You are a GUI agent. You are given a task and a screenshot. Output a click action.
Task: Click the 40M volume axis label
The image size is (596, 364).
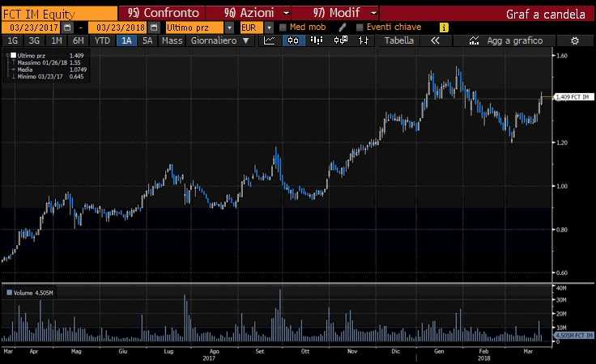pos(561,288)
